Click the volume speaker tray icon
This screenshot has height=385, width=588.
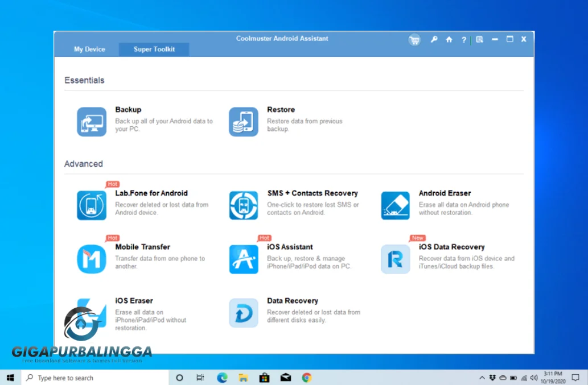534,378
